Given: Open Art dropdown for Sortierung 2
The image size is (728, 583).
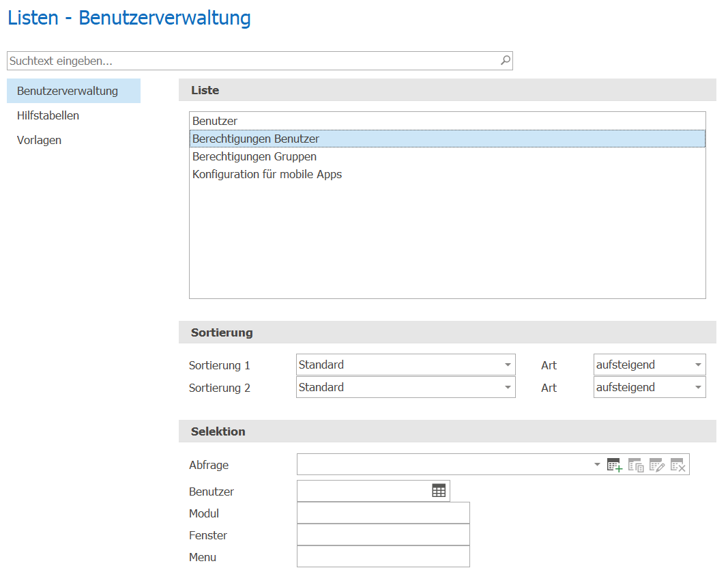Looking at the screenshot, I should (650, 387).
